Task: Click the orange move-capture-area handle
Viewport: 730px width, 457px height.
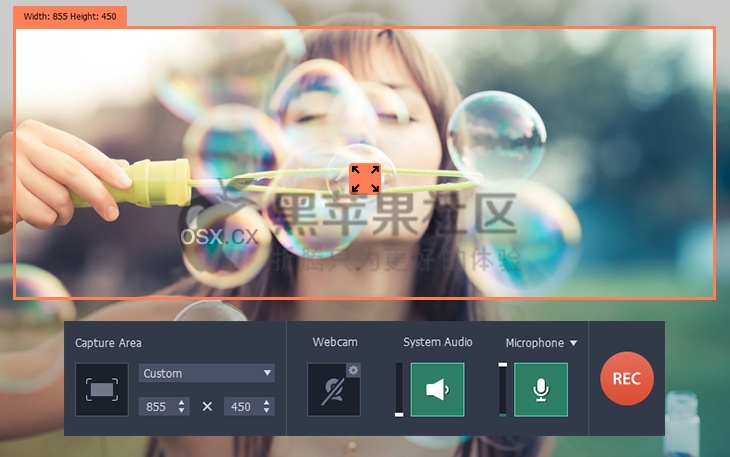Action: (365, 179)
